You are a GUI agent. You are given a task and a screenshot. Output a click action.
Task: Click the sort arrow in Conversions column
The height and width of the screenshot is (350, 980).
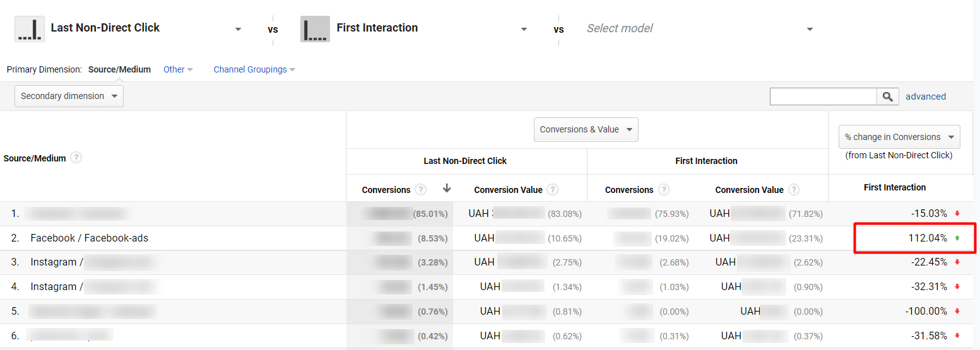447,189
